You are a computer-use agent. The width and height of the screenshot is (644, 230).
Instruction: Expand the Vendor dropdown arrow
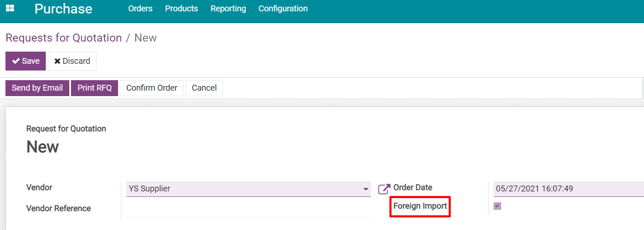(x=366, y=189)
